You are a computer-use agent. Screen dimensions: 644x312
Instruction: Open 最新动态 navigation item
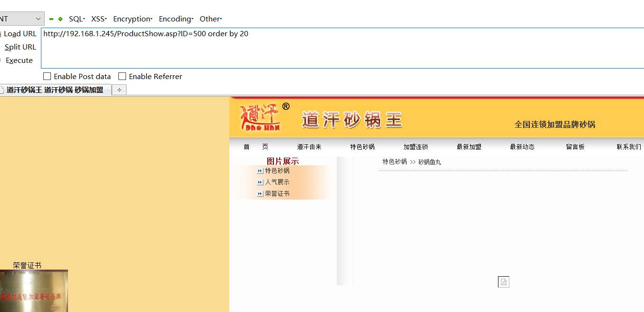522,147
